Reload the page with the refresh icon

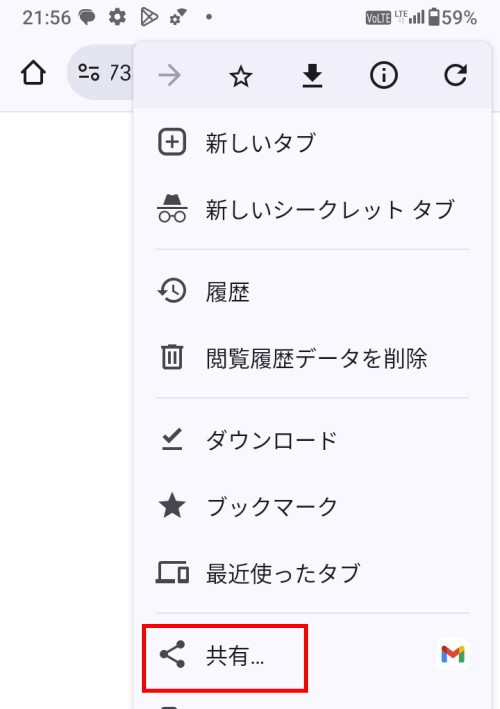pos(455,76)
